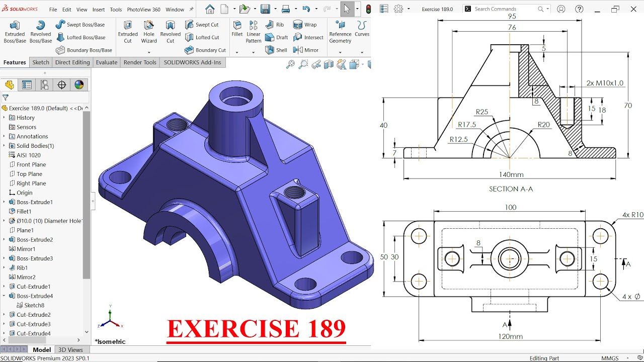Switch to the SOLIDWORKS Add-Ins tab
The height and width of the screenshot is (362, 644).
[x=192, y=62]
